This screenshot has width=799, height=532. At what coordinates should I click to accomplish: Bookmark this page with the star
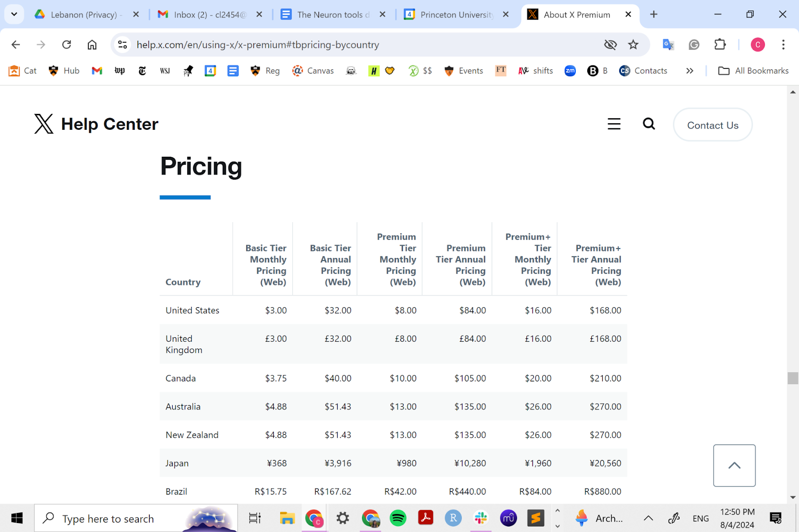coord(633,44)
